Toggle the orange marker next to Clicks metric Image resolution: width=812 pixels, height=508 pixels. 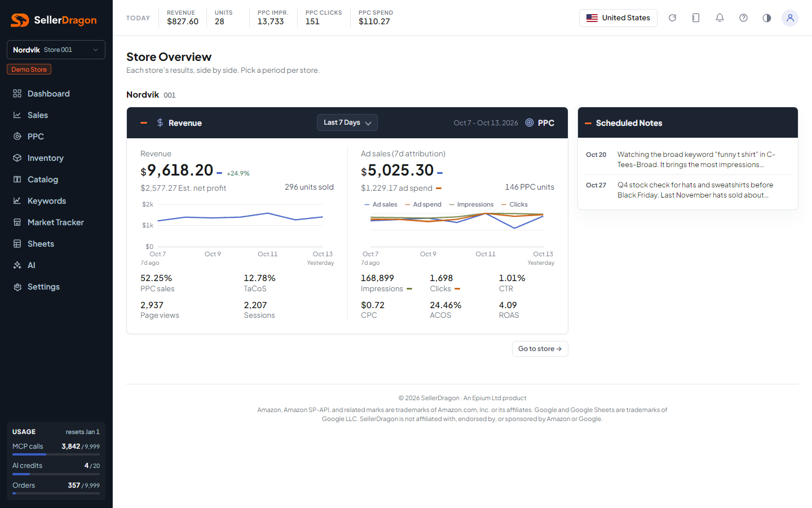[x=457, y=289]
